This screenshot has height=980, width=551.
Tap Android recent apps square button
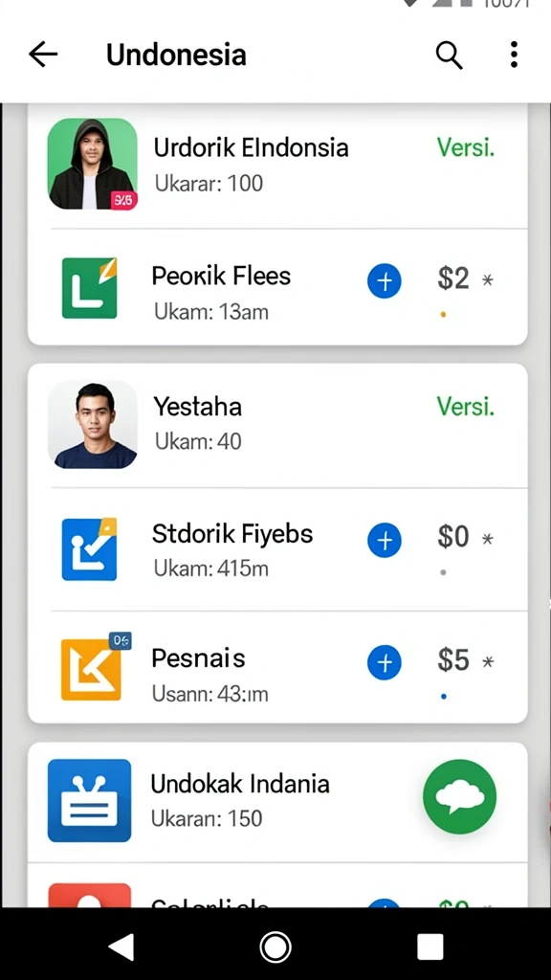click(430, 947)
